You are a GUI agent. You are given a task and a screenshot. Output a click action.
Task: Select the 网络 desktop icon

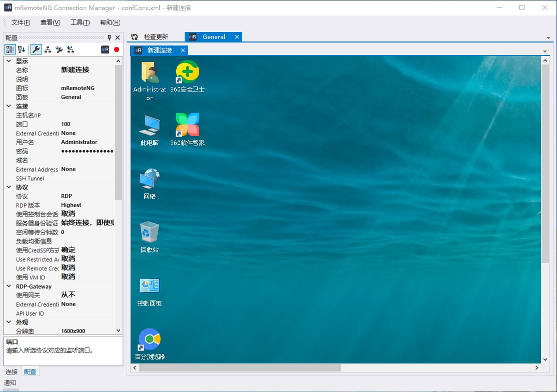click(150, 184)
